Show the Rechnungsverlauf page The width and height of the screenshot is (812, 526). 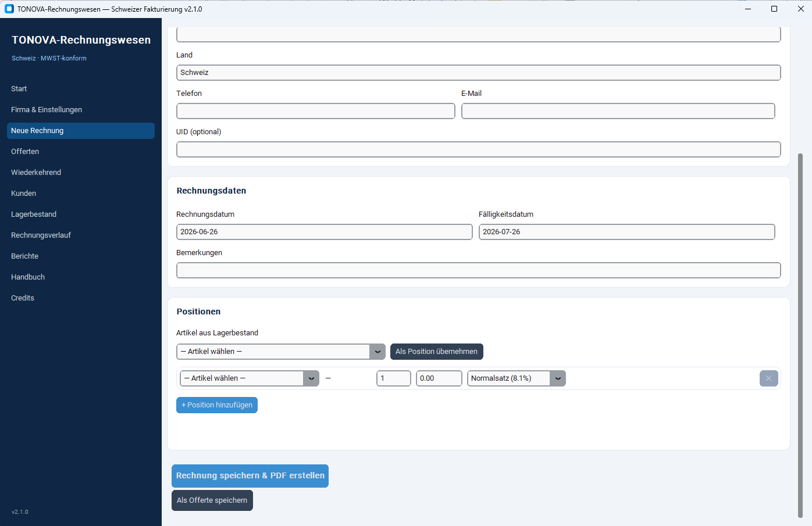click(81, 235)
